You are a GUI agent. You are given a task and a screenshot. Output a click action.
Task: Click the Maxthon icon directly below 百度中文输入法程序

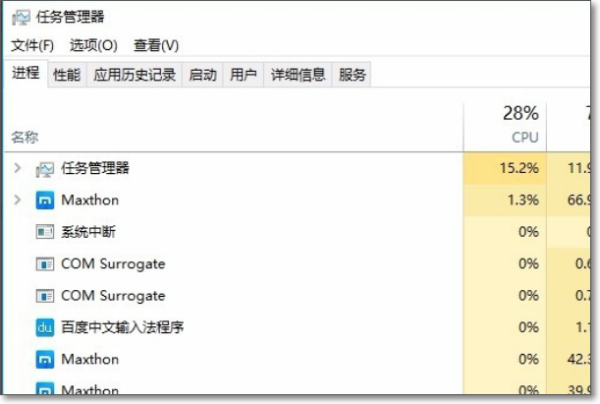pos(45,359)
